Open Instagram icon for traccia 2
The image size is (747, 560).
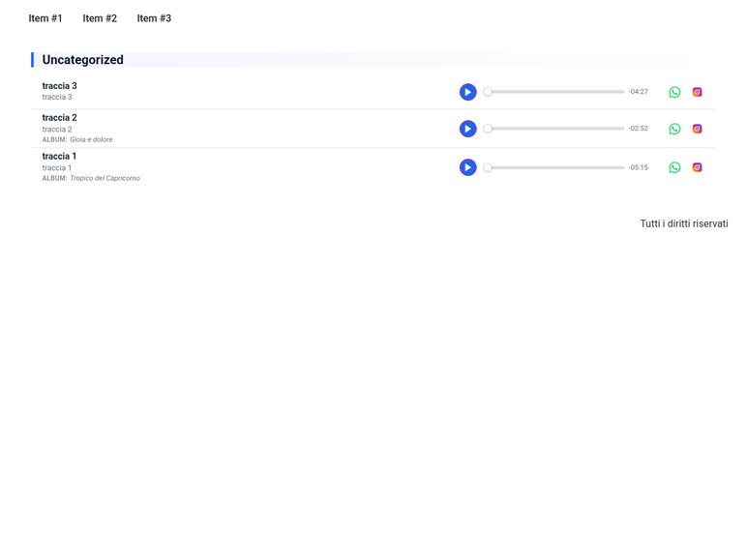pyautogui.click(x=697, y=129)
